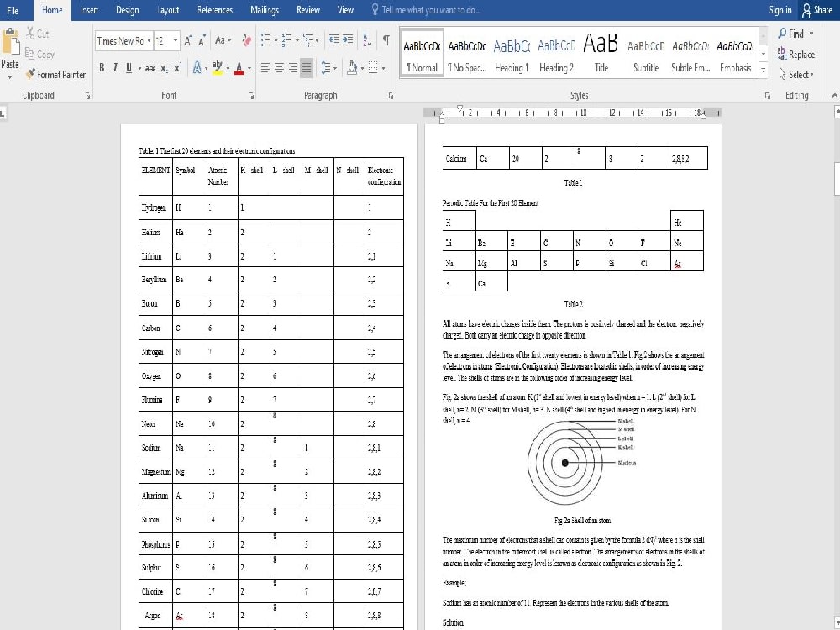This screenshot has height=630, width=840.
Task: Toggle bold formatting
Action: point(102,67)
